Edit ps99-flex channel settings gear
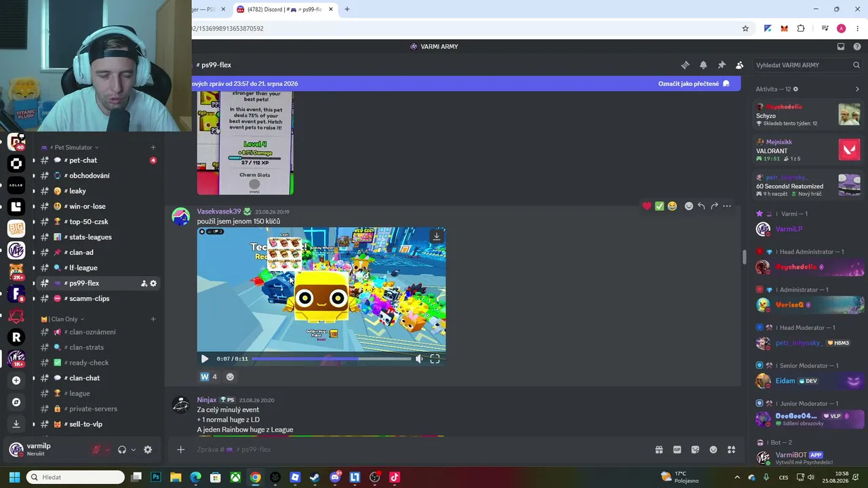 pos(153,283)
